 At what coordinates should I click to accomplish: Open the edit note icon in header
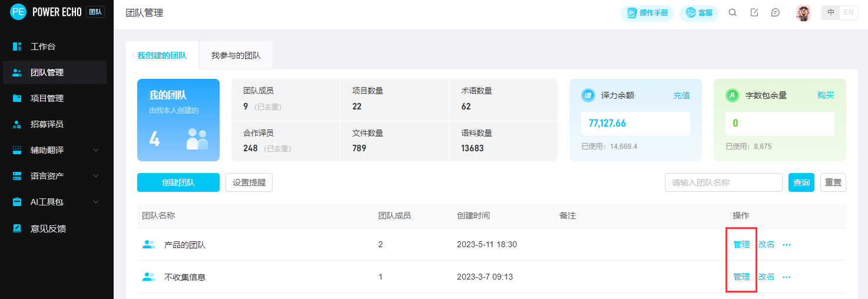(754, 13)
